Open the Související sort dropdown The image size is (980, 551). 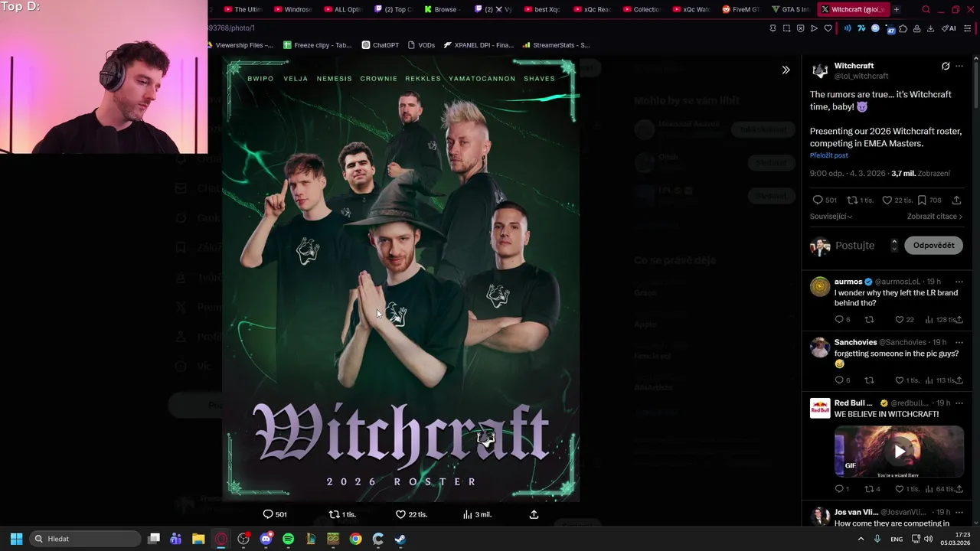coord(831,217)
